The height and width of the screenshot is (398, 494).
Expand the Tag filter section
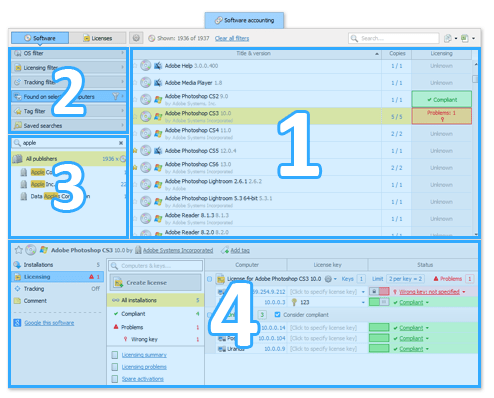point(69,111)
